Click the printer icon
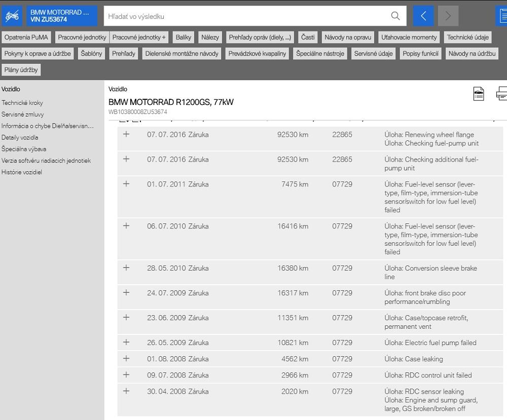Viewport: 507px width, 420px height. (501, 94)
